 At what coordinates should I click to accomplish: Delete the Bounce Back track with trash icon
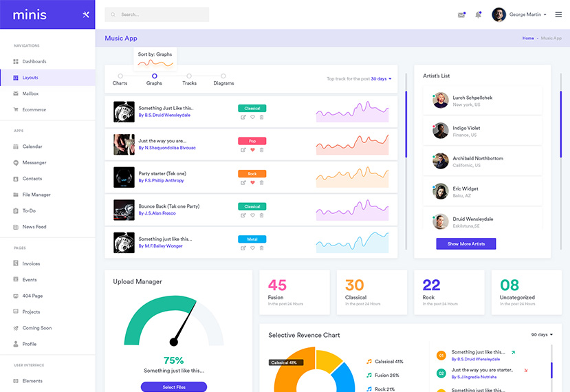tap(261, 215)
